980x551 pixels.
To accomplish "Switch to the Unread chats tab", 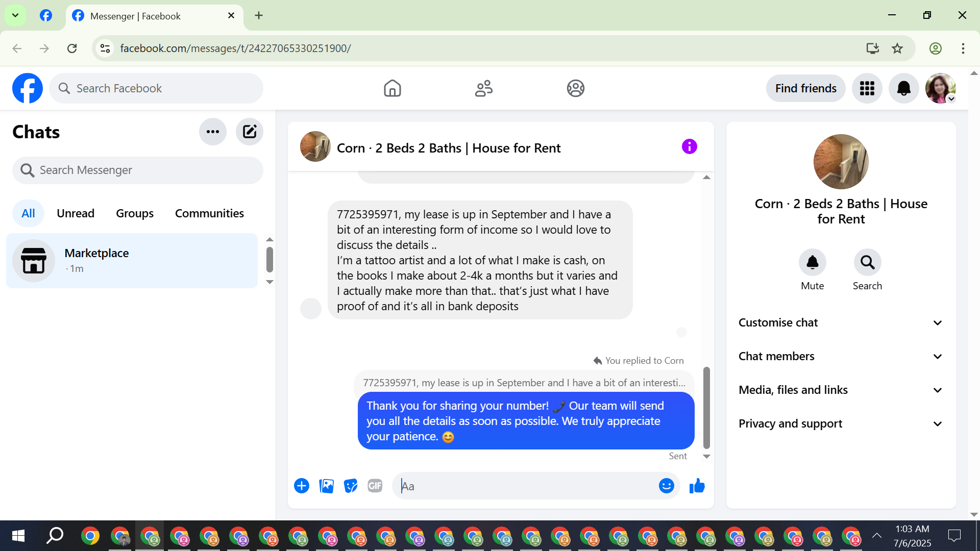I will click(x=76, y=213).
